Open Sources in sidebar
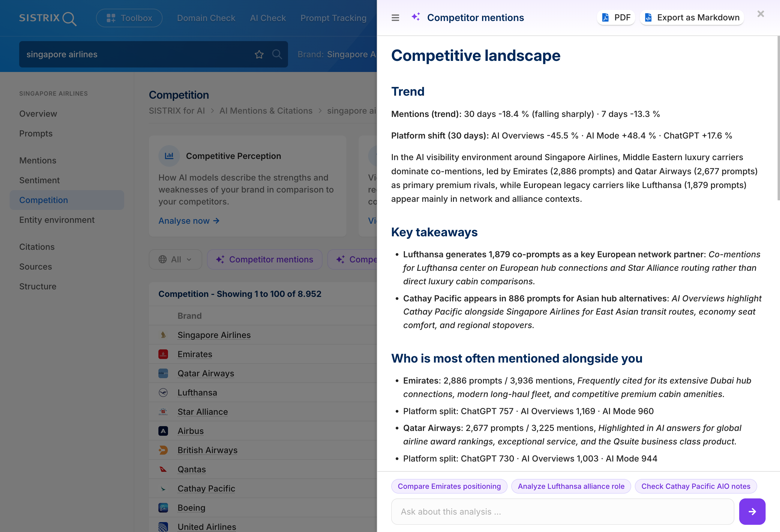Screen dimensions: 780x532 pos(36,267)
